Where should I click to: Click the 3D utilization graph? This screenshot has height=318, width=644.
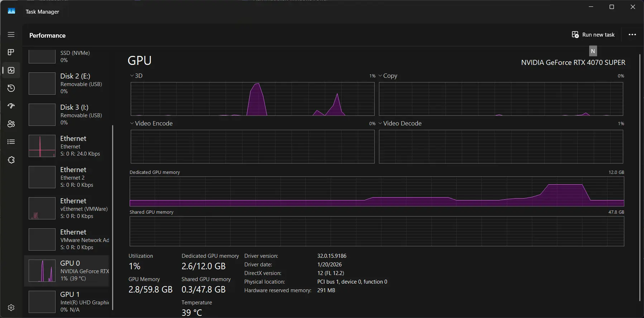tap(253, 99)
